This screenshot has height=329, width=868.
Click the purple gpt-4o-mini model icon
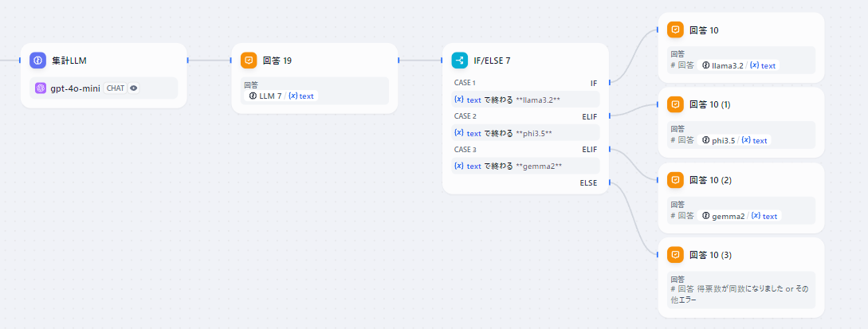(x=40, y=88)
